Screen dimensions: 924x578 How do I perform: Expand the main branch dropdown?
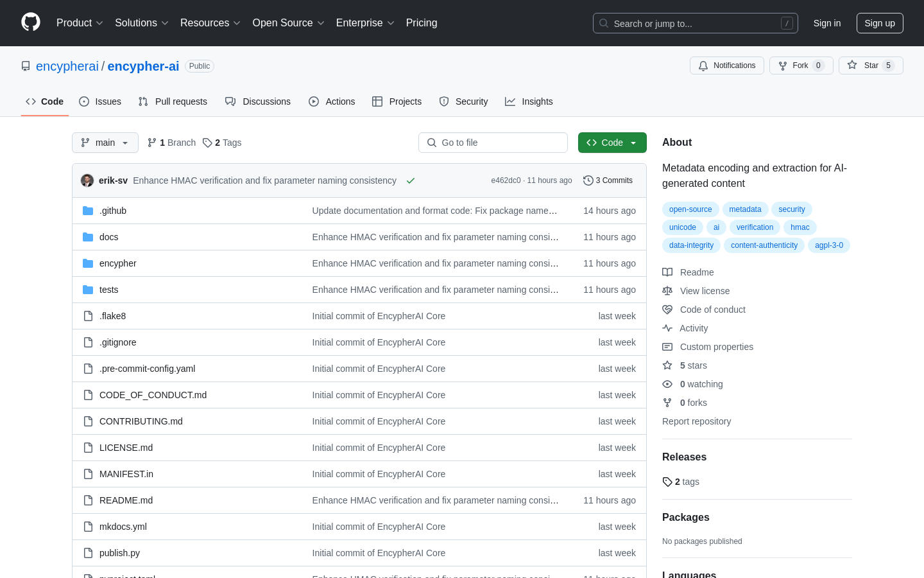105,143
